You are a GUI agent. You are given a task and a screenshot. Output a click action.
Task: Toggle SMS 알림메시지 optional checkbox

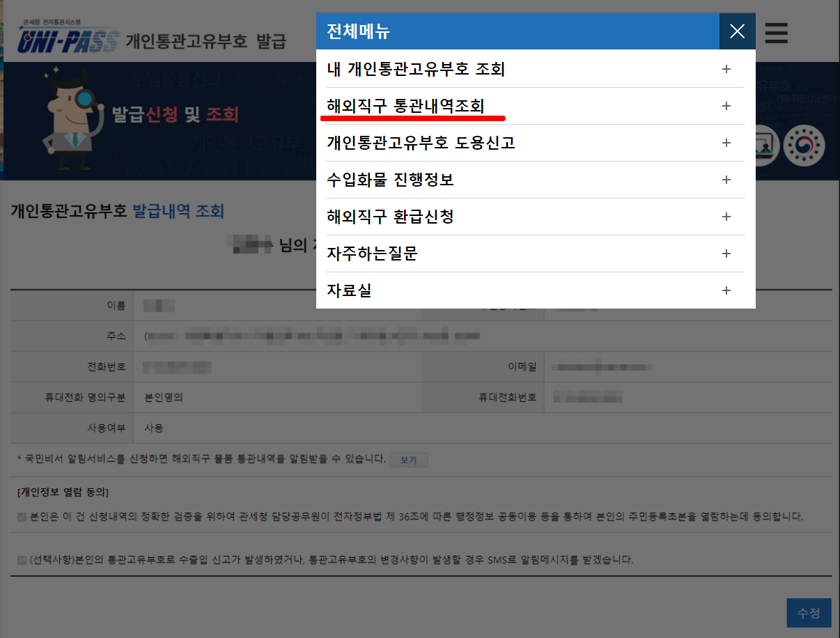point(22,560)
